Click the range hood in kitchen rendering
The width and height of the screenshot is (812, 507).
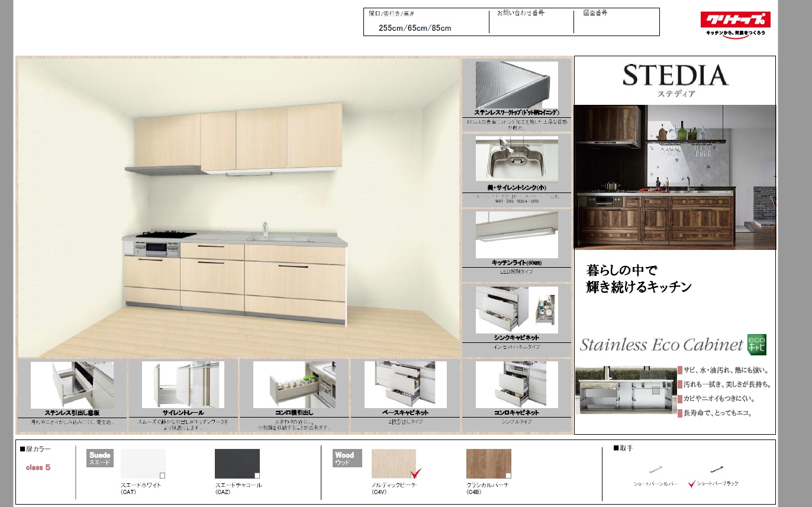(166, 170)
